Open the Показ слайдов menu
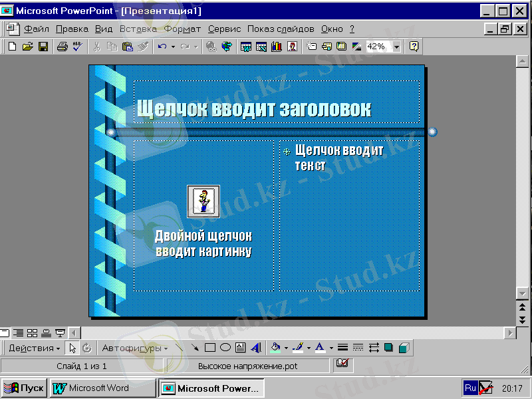 [281, 29]
